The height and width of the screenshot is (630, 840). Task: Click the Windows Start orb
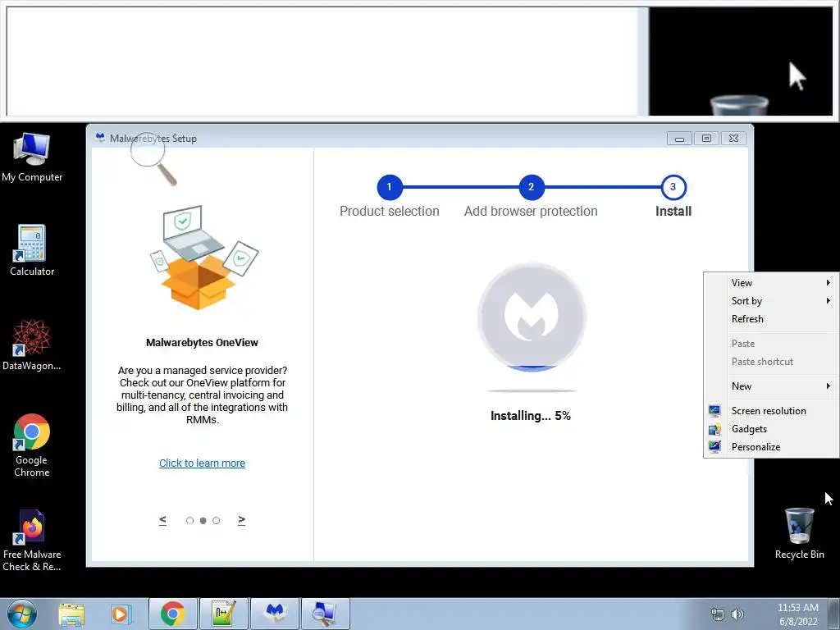point(22,614)
